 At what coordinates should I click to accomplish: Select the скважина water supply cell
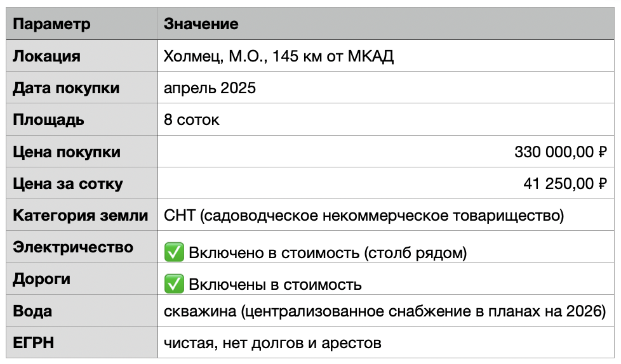[385, 311]
